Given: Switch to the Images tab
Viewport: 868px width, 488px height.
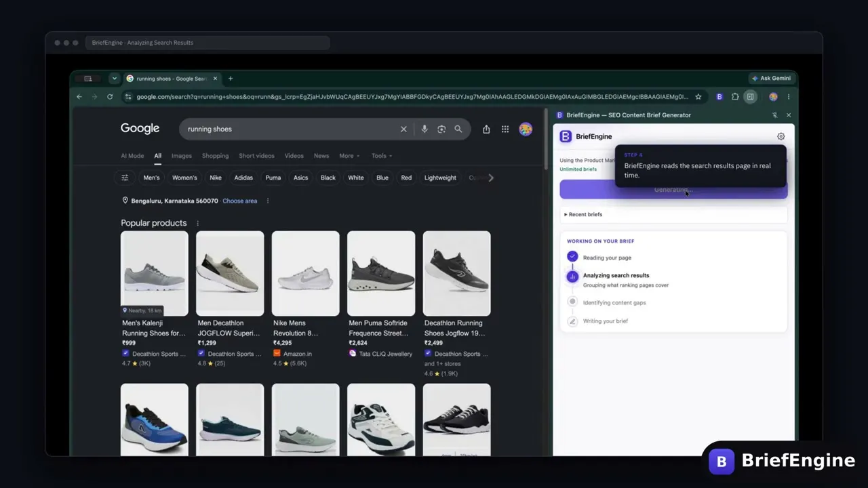Looking at the screenshot, I should 182,156.
